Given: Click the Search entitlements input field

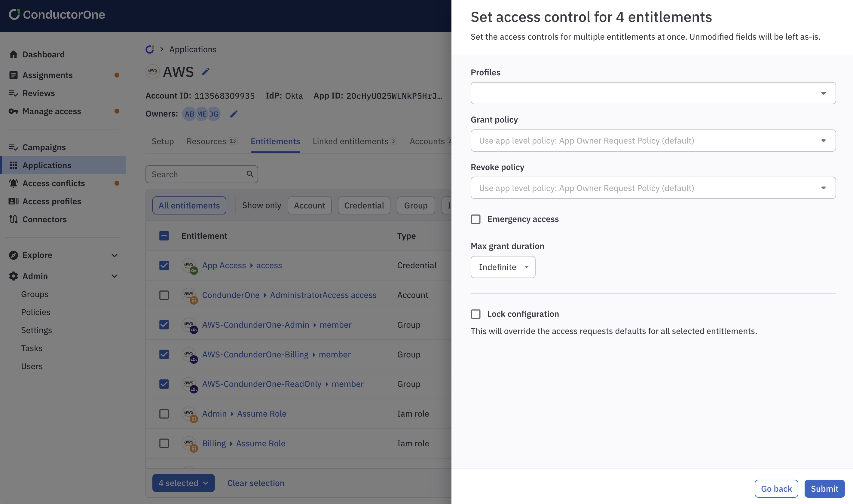Looking at the screenshot, I should (x=197, y=174).
